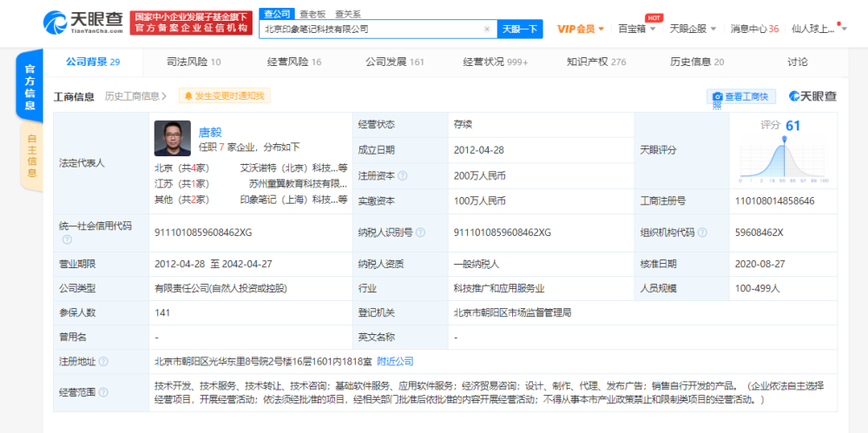
Task: Clear the search box with X icon
Action: click(487, 29)
